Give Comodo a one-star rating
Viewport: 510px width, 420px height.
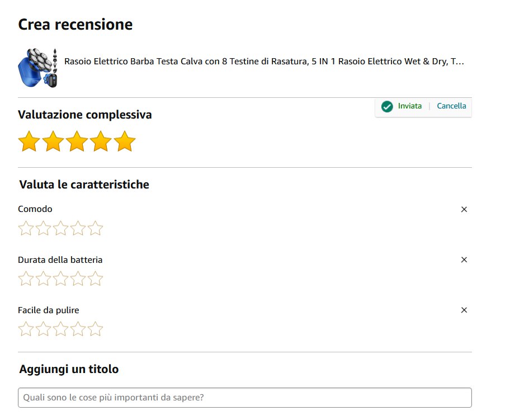[26, 228]
